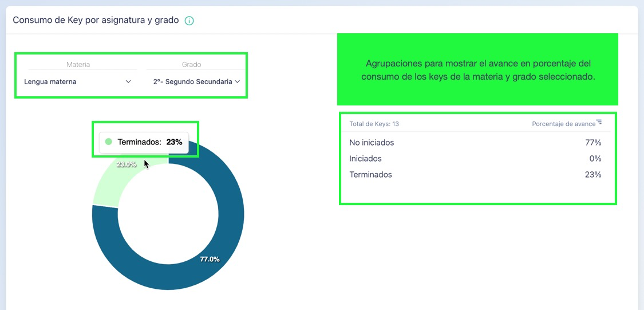The height and width of the screenshot is (310, 644).
Task: Click the Total de Keys: 13 header
Action: [x=374, y=124]
